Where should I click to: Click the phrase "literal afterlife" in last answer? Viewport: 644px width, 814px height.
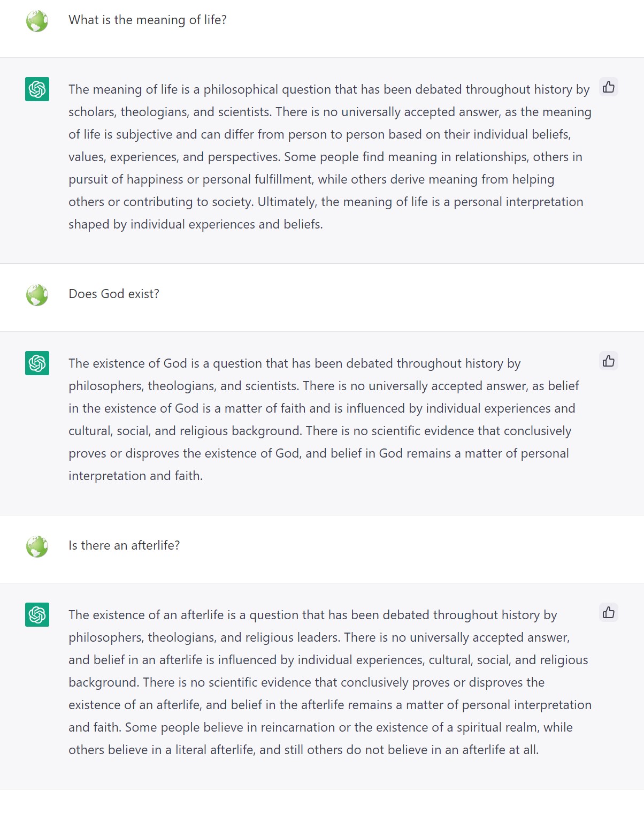(214, 750)
